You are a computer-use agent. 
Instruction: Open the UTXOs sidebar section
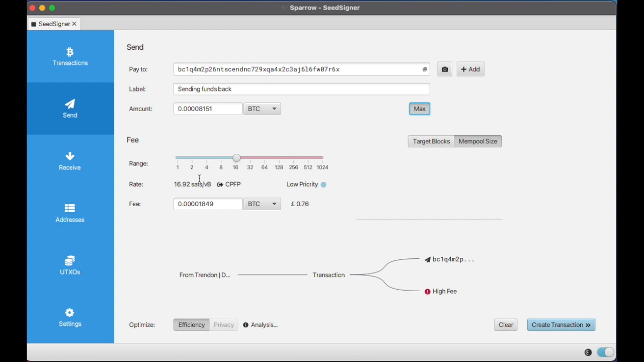pyautogui.click(x=70, y=265)
